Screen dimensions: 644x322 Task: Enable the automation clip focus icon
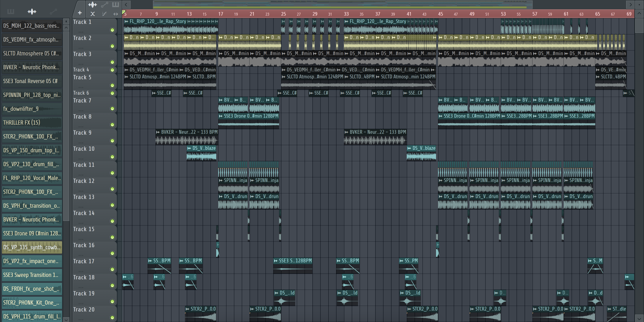click(x=104, y=4)
